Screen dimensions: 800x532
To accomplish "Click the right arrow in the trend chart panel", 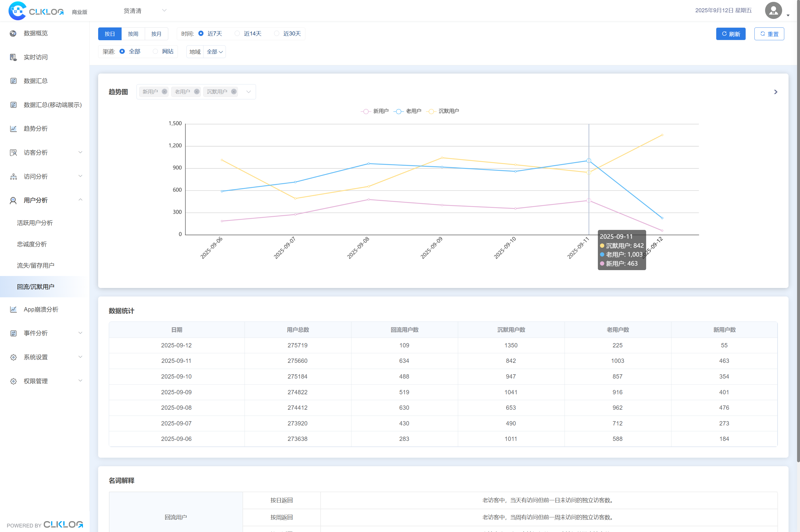I will coord(775,92).
